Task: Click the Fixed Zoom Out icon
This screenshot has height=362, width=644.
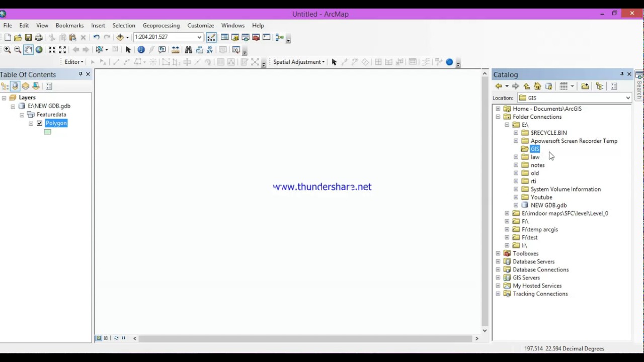Action: tap(62, 49)
